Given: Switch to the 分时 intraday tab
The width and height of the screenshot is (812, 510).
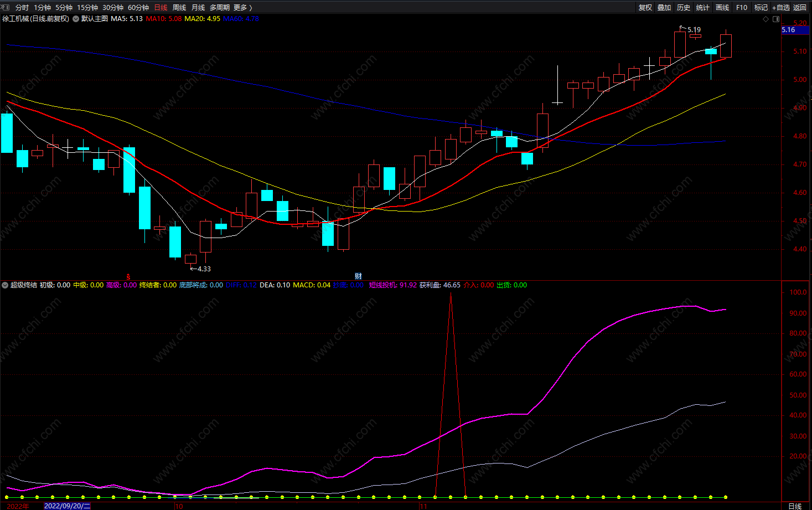Looking at the screenshot, I should coord(22,7).
